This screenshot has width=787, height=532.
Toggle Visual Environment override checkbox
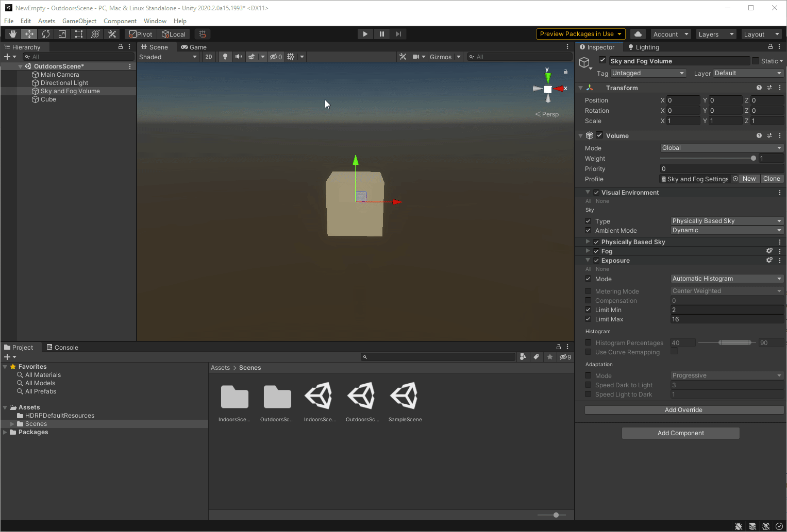[x=596, y=193]
